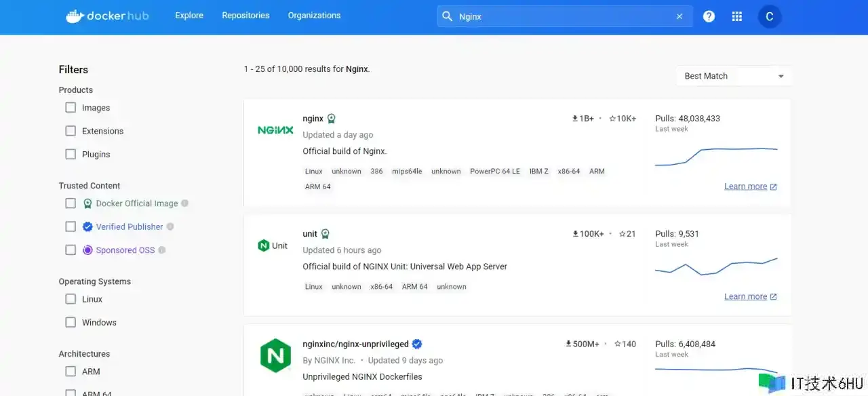Click the user avatar C icon
The width and height of the screenshot is (868, 396).
(769, 16)
